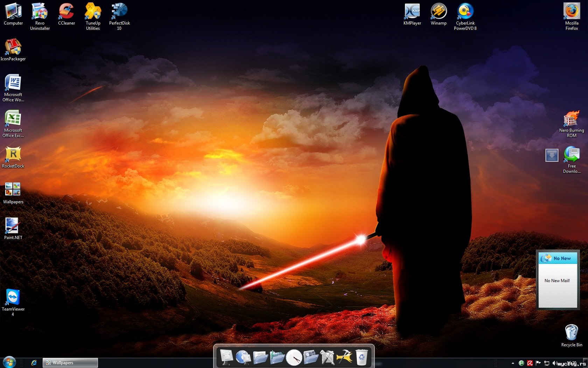Select the Mozilla Firefox desktop shortcut
588x368 pixels.
pyautogui.click(x=572, y=16)
